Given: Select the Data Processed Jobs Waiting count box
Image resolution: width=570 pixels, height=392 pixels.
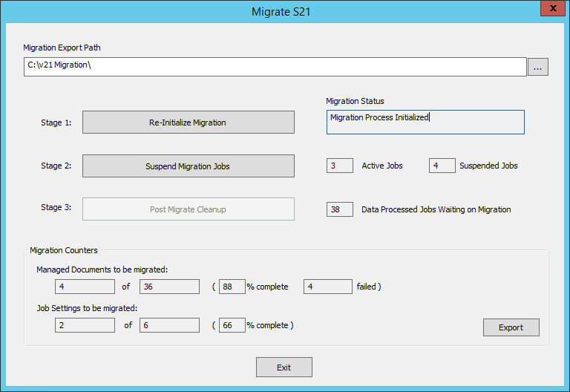Looking at the screenshot, I should [x=339, y=209].
